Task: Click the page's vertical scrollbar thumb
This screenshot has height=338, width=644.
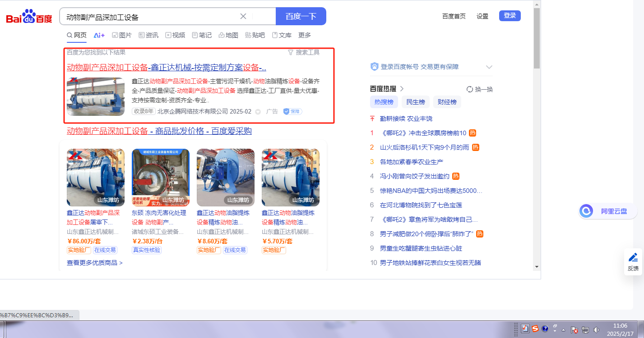Action: coord(537,37)
